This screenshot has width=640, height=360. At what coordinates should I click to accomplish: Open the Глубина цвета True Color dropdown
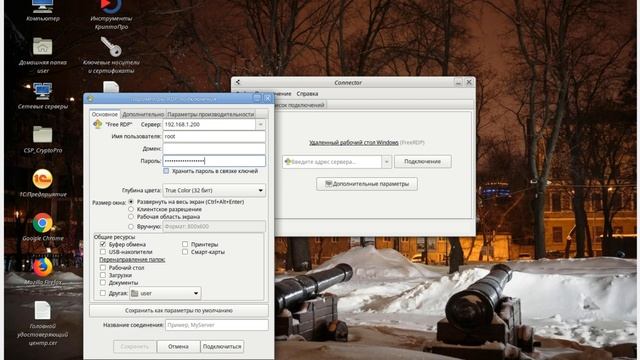[214, 190]
